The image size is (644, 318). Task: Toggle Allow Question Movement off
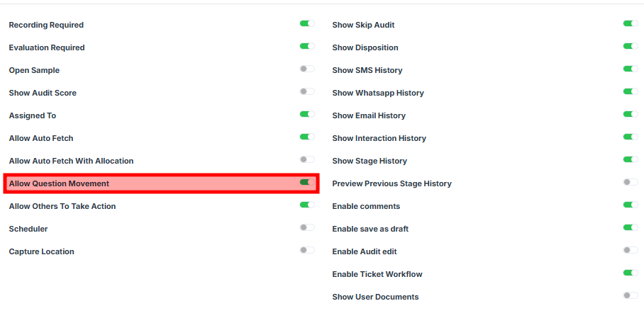pyautogui.click(x=307, y=182)
